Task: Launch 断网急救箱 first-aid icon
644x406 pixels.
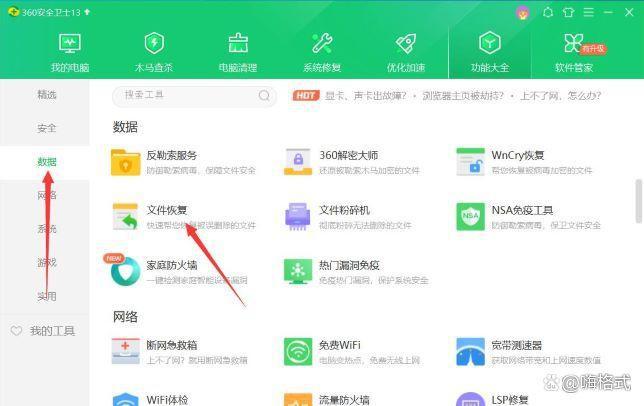Action: point(126,351)
